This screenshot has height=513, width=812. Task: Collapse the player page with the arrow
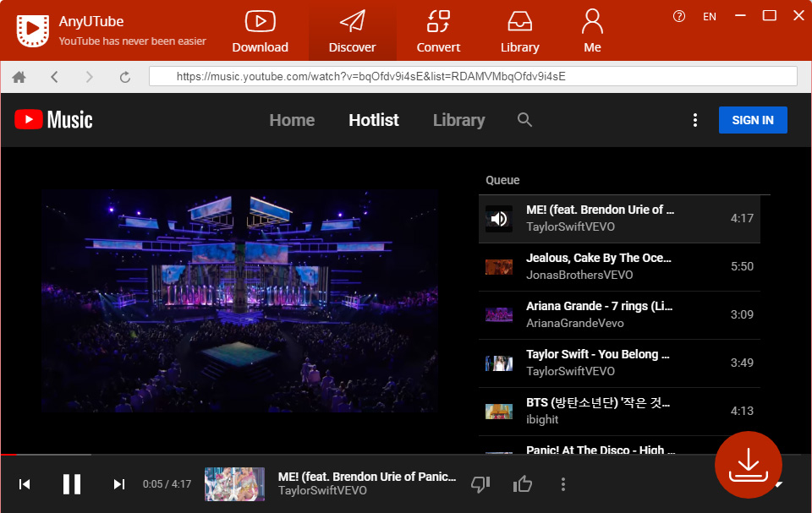778,484
